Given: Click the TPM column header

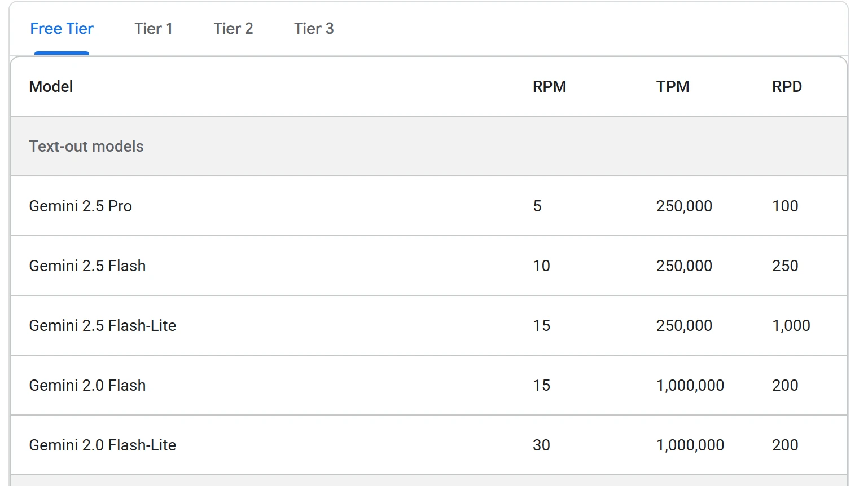Looking at the screenshot, I should click(673, 86).
